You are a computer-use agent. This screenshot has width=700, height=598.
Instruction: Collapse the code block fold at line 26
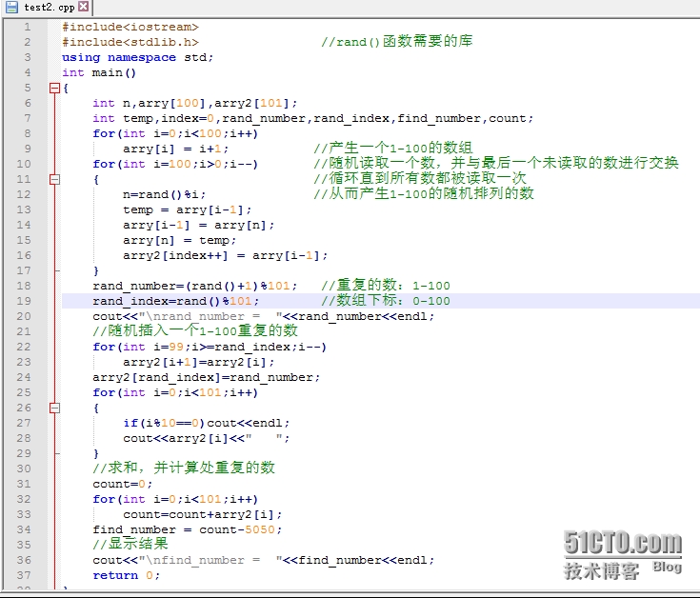54,408
